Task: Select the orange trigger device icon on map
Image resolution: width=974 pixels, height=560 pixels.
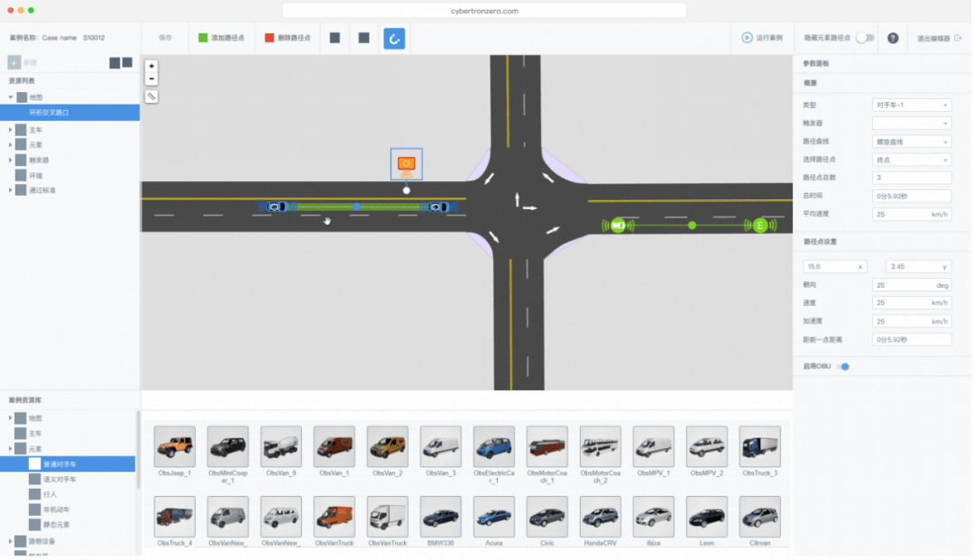Action: pyautogui.click(x=406, y=163)
